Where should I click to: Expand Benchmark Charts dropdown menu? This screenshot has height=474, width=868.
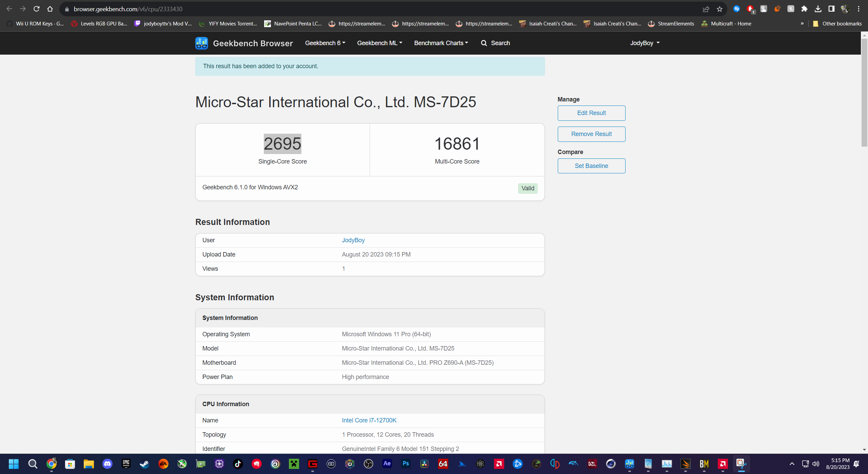click(x=441, y=43)
